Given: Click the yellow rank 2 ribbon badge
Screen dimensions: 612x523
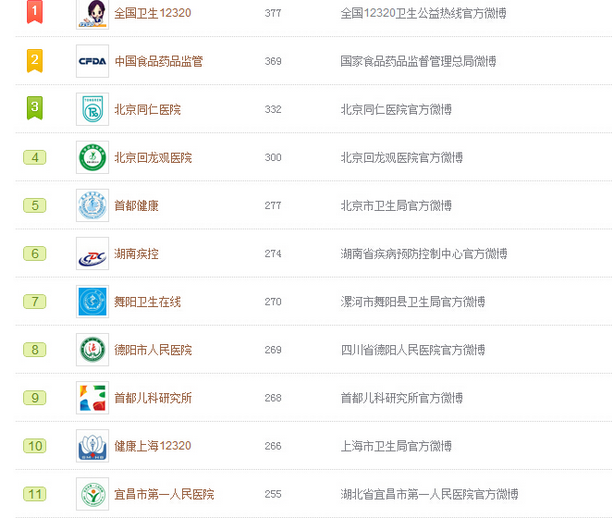Looking at the screenshot, I should (35, 61).
